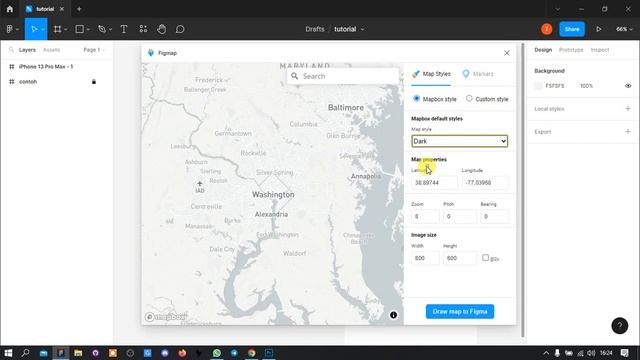The width and height of the screenshot is (640, 360).
Task: Switch to the Map Styles tab
Action: pos(431,74)
